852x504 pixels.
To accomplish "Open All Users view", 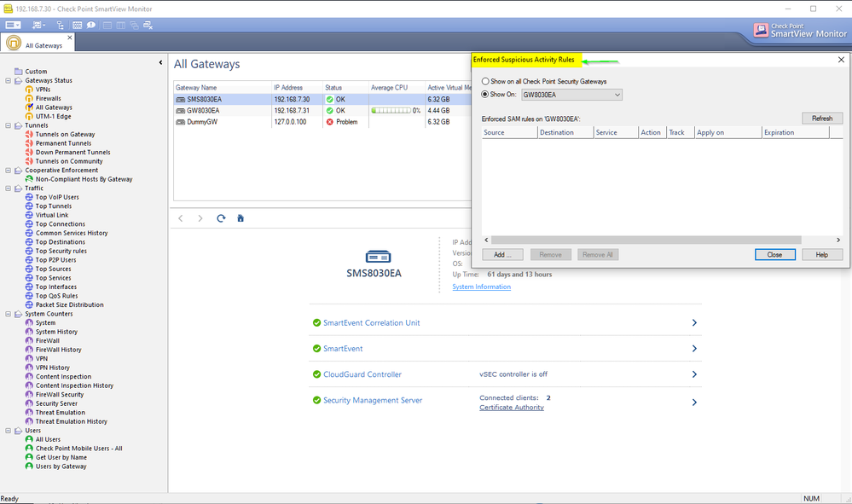I will click(x=48, y=439).
